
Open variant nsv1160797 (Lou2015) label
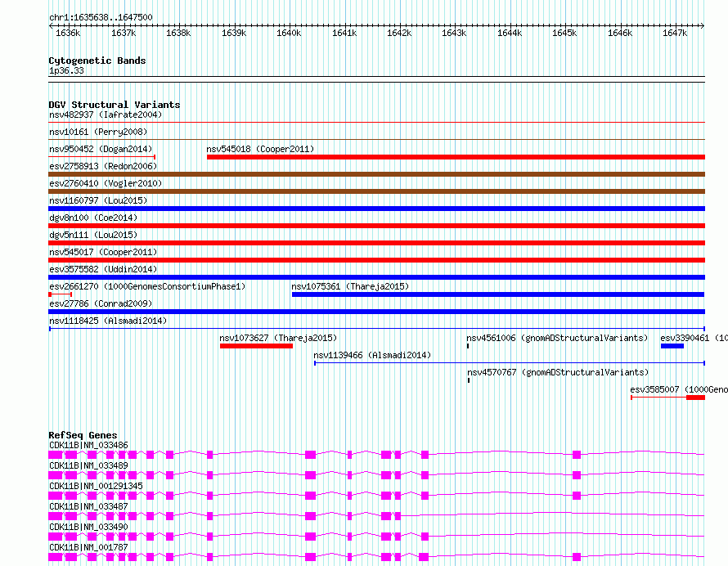click(98, 200)
